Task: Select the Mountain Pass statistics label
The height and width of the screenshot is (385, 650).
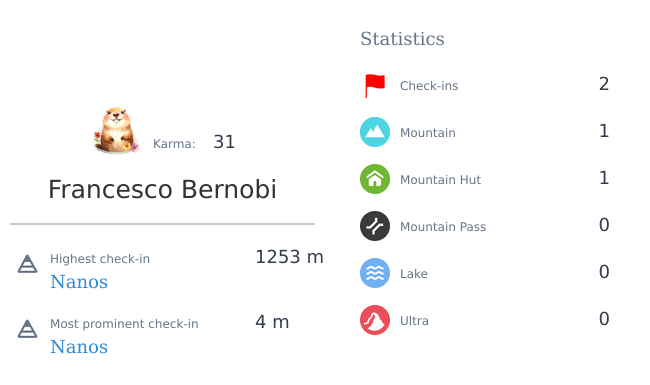Action: coord(443,227)
